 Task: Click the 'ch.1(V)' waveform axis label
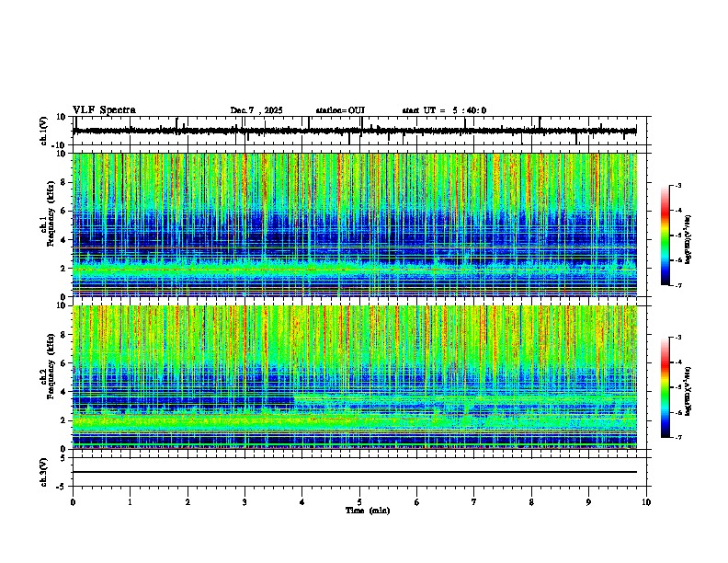[x=43, y=131]
